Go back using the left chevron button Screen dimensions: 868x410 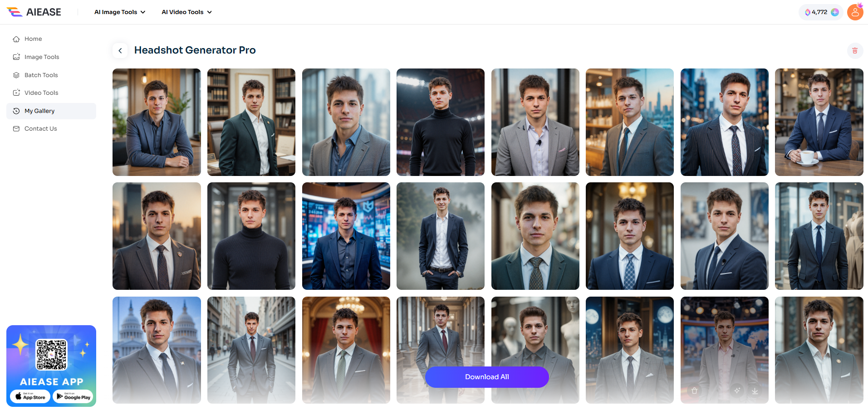click(120, 50)
